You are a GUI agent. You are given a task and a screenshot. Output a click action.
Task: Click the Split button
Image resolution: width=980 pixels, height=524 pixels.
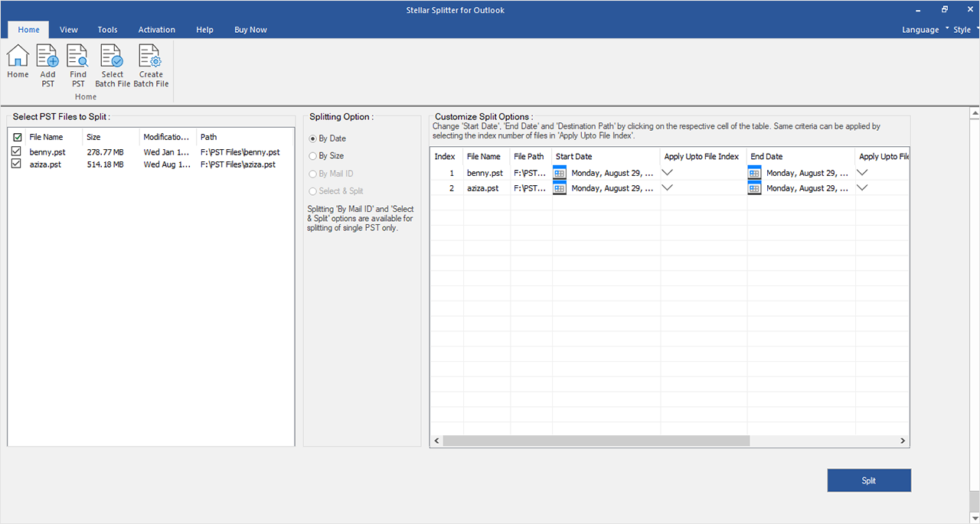pyautogui.click(x=869, y=480)
